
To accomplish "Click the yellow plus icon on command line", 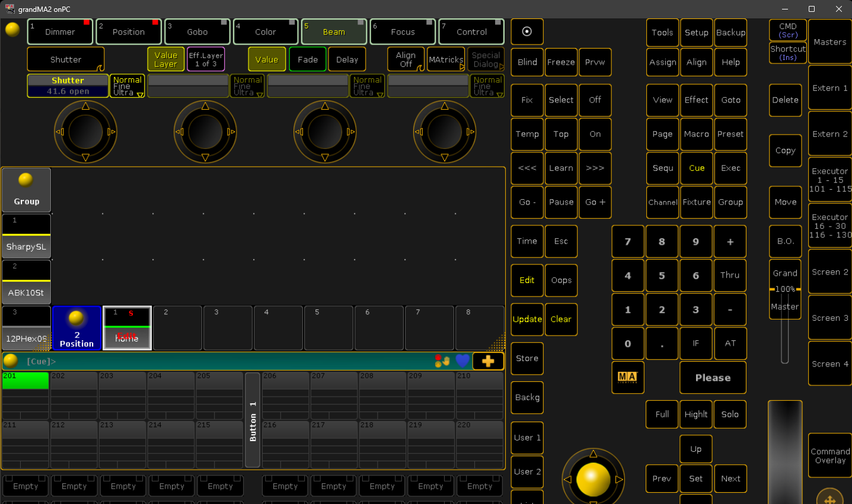I will coord(488,361).
